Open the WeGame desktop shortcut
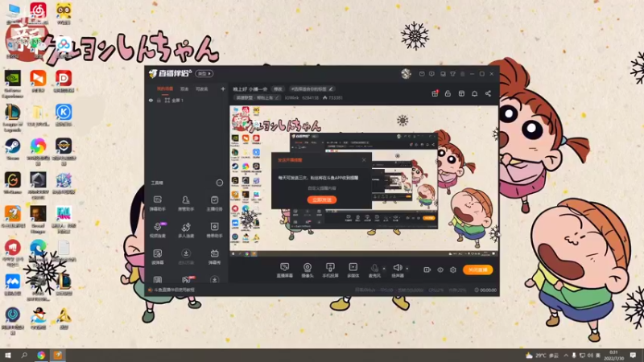Screen dimensions: 644x362 (13, 183)
